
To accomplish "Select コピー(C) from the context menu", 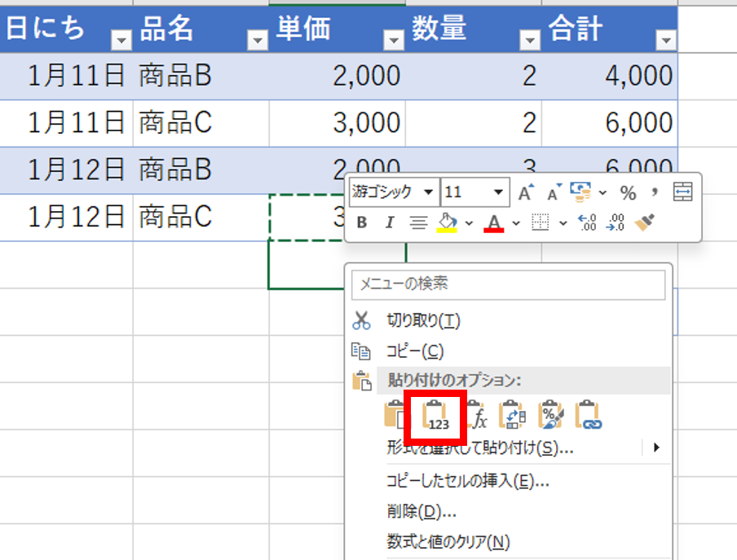I will click(415, 351).
